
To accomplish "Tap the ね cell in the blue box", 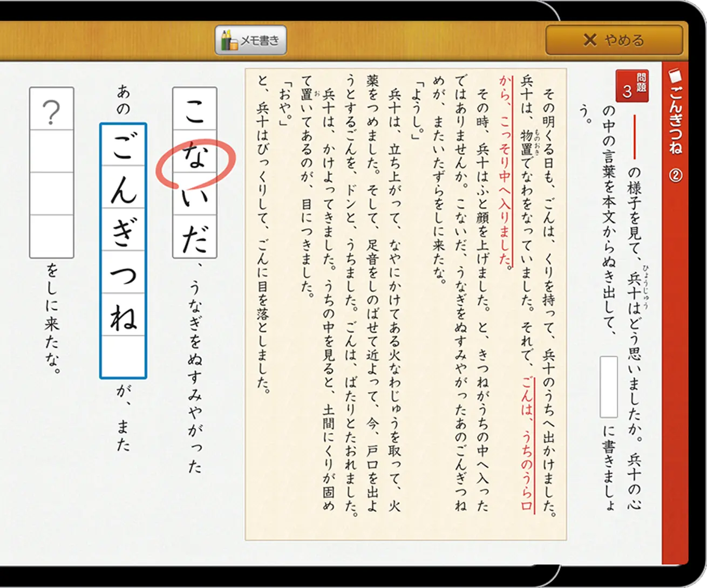I will [x=123, y=314].
